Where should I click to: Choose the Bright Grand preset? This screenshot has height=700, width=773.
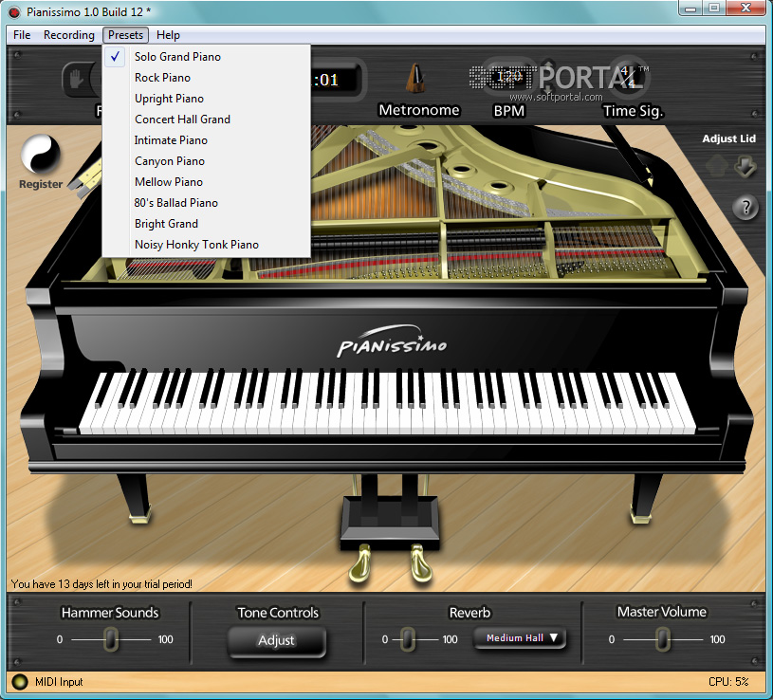coord(206,224)
